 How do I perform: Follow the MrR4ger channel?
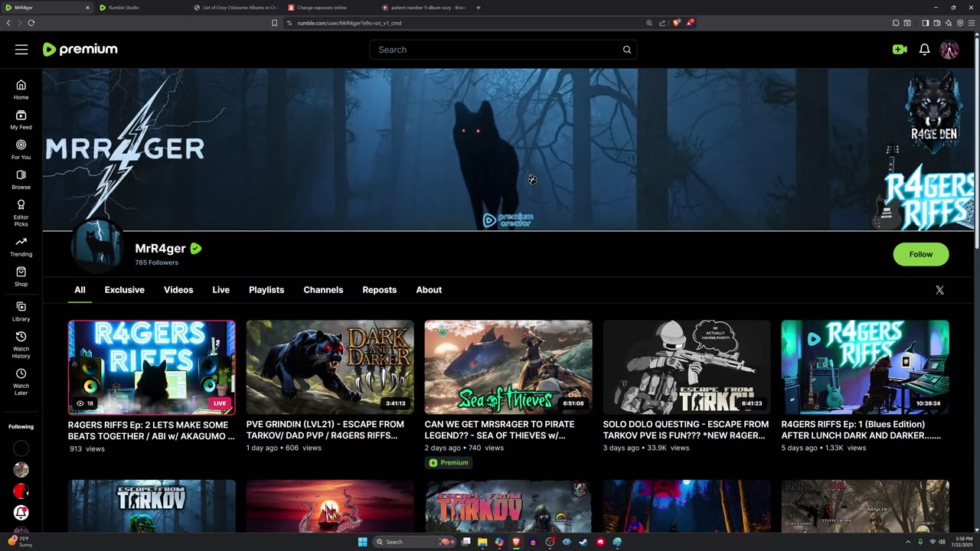[921, 254]
